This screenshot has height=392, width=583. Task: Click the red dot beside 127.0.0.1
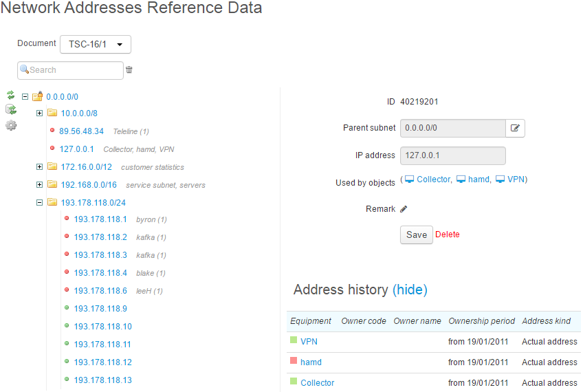pyautogui.click(x=52, y=148)
